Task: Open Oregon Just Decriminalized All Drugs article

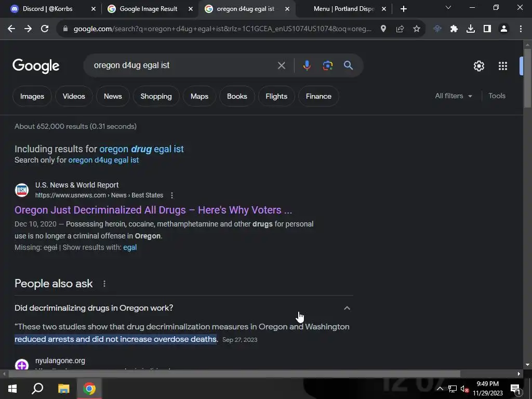Action: click(153, 210)
